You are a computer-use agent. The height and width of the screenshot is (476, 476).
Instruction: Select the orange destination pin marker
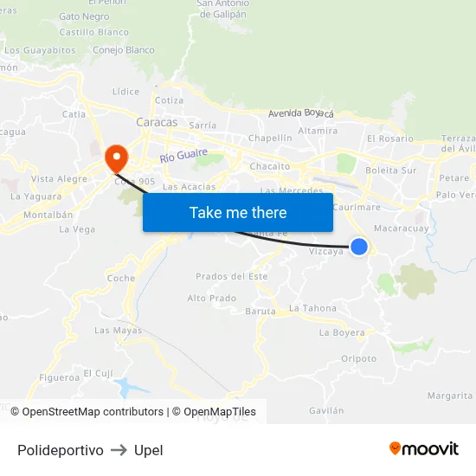117,159
